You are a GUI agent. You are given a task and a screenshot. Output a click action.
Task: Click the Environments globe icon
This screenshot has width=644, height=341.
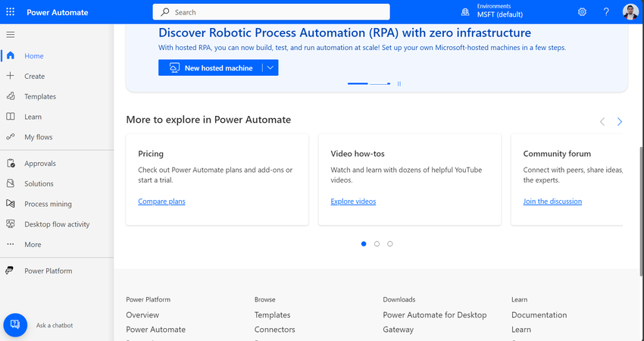point(465,12)
